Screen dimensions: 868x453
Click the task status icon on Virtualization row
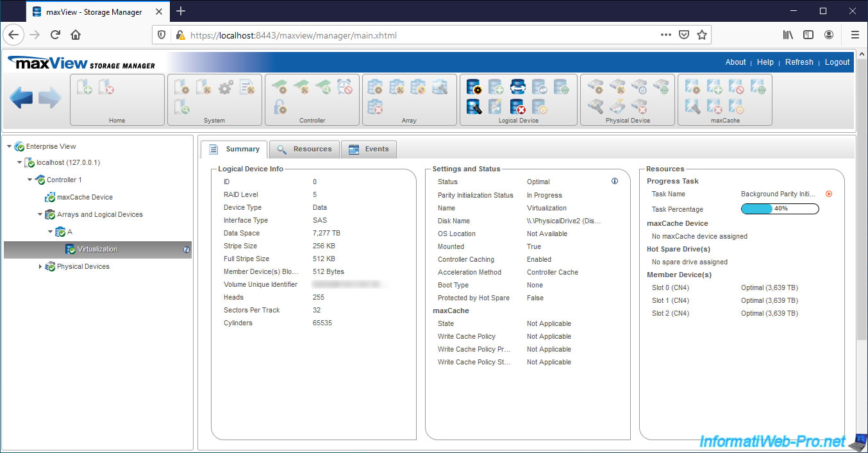[x=187, y=250]
